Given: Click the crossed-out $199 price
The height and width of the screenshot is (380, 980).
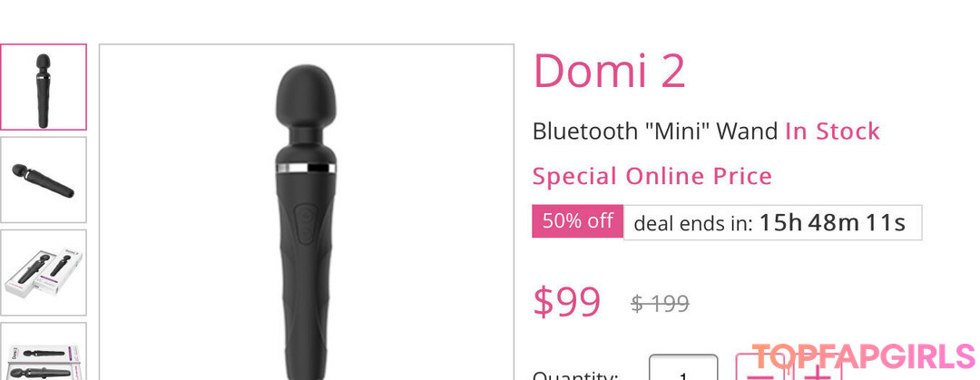Looking at the screenshot, I should point(660,304).
